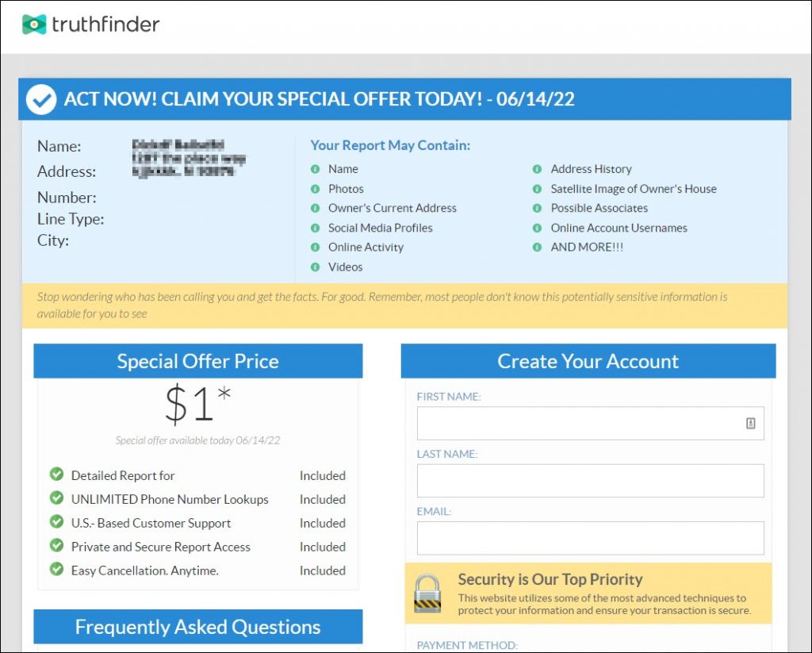The image size is (812, 653).
Task: Click the 'Social Media Profiles' text
Action: [380, 228]
